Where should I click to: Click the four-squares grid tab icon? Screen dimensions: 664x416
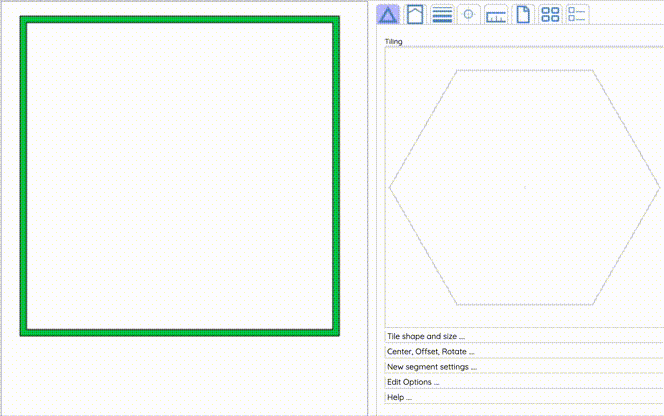coord(550,14)
